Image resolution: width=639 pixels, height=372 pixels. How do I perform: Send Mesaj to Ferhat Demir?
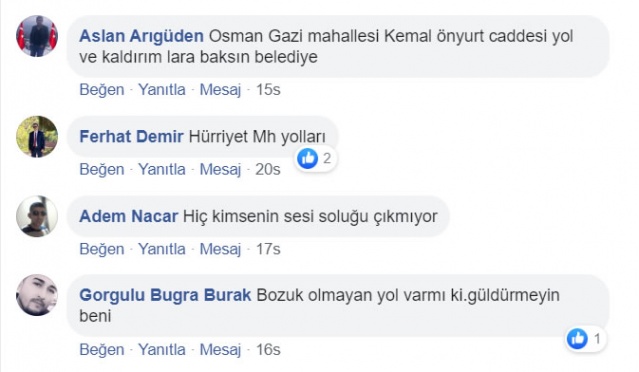[220, 169]
